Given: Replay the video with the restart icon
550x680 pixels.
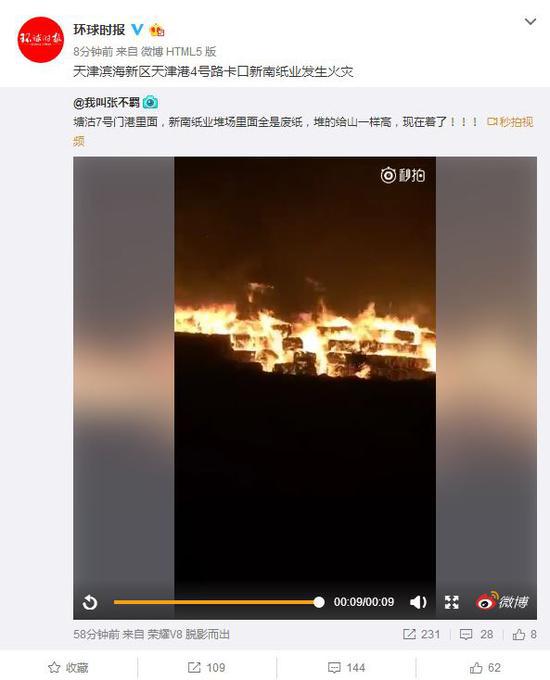Looking at the screenshot, I should [90, 602].
